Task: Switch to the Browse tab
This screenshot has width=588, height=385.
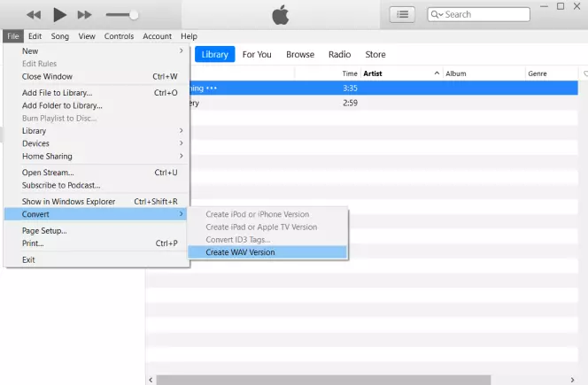Action: click(x=300, y=54)
